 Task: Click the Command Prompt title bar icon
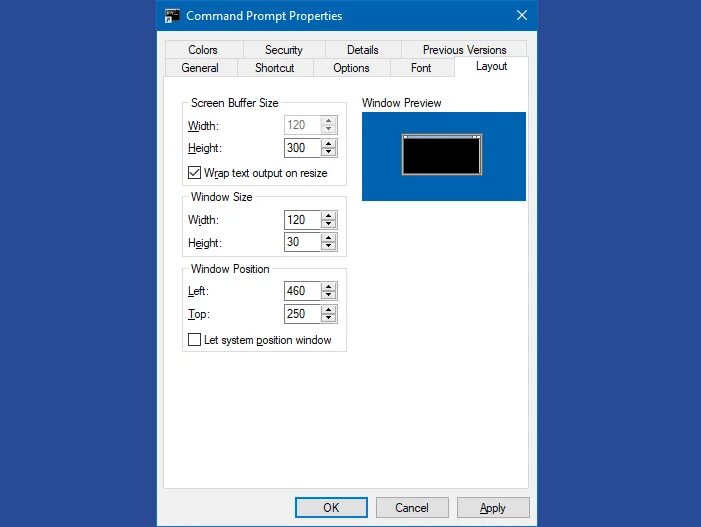click(x=172, y=16)
